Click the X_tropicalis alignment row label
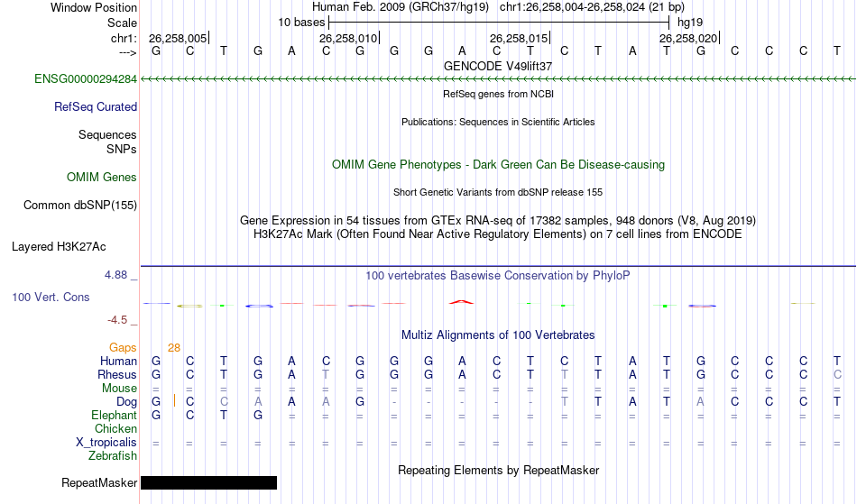This screenshot has width=857, height=504. [106, 443]
